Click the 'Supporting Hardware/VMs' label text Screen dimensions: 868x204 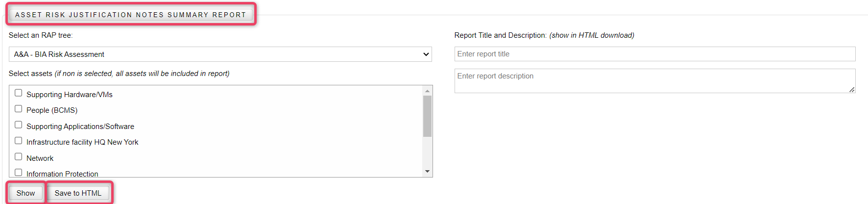tap(70, 95)
